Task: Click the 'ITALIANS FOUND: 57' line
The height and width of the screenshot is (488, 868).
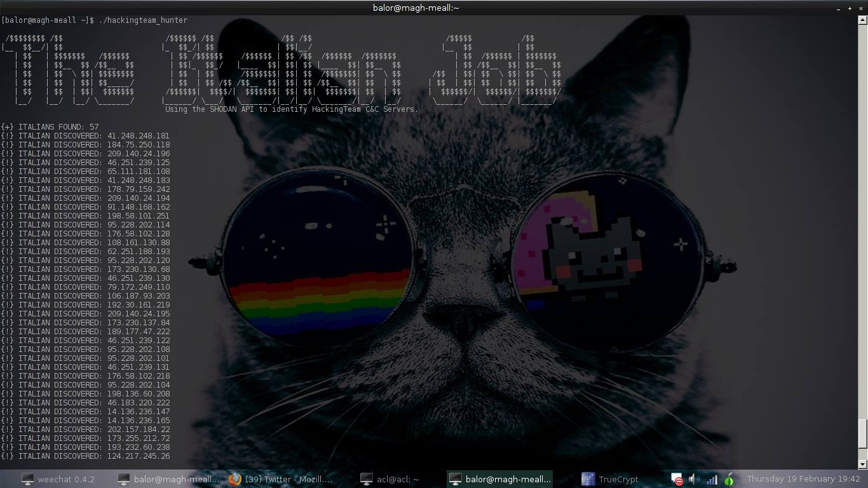Action: point(50,127)
